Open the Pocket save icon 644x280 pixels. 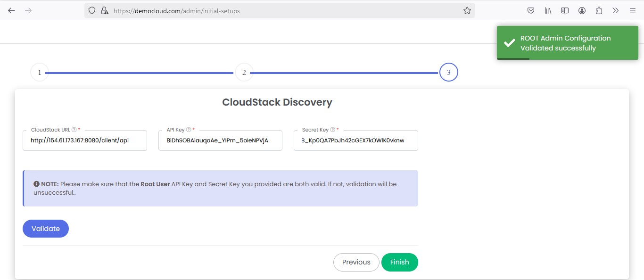[x=531, y=10]
